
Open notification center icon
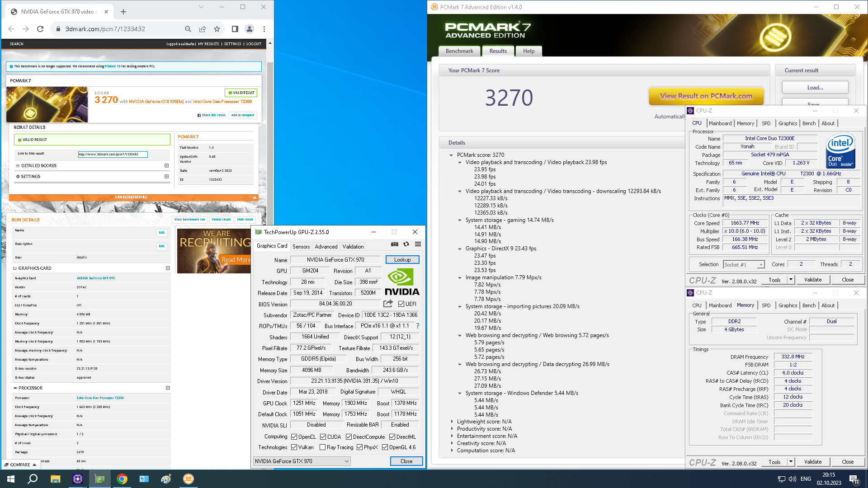tap(854, 479)
